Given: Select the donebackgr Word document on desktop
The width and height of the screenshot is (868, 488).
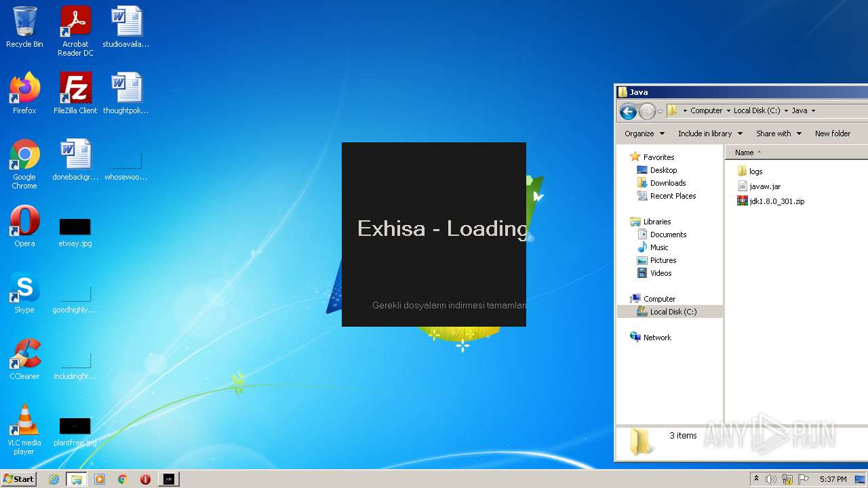Looking at the screenshot, I should pos(75,160).
